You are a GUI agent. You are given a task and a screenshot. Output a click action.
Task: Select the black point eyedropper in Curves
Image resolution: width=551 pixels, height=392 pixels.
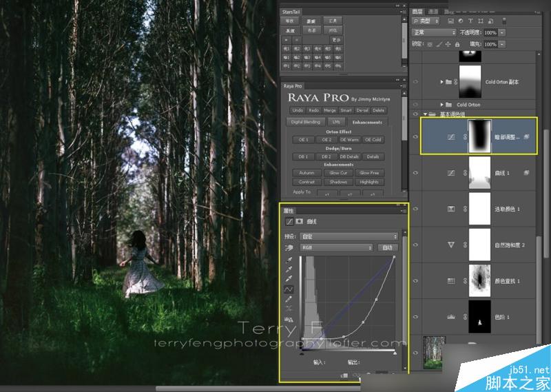coord(289,260)
